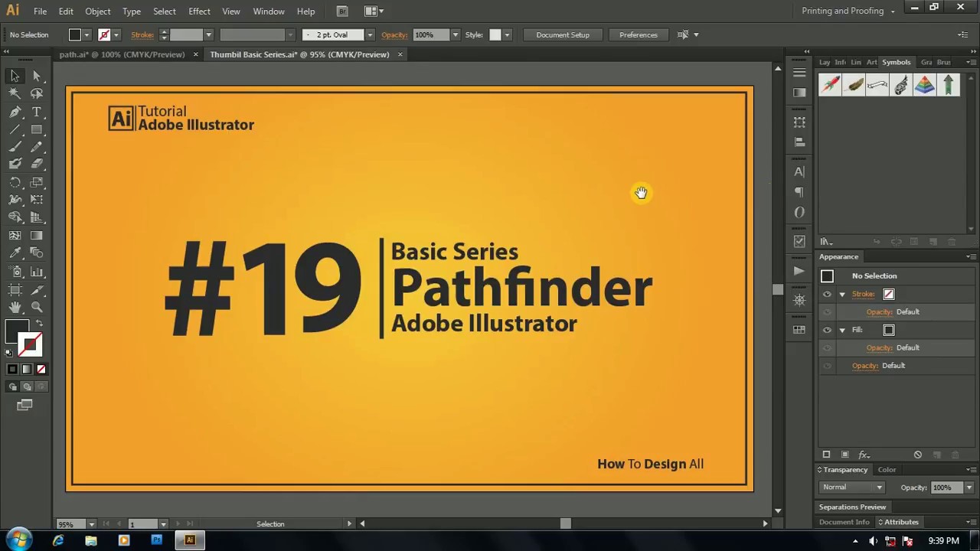Click Stroke label in control bar
980x551 pixels.
[142, 34]
